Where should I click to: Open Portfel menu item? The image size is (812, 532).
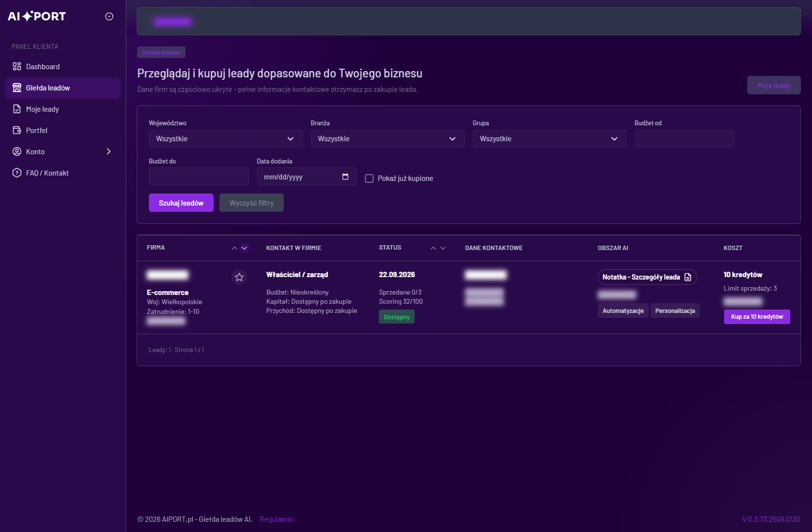point(63,130)
